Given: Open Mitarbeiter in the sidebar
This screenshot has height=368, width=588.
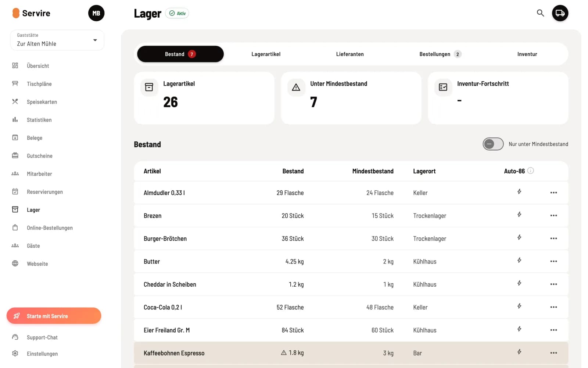Looking at the screenshot, I should (39, 174).
